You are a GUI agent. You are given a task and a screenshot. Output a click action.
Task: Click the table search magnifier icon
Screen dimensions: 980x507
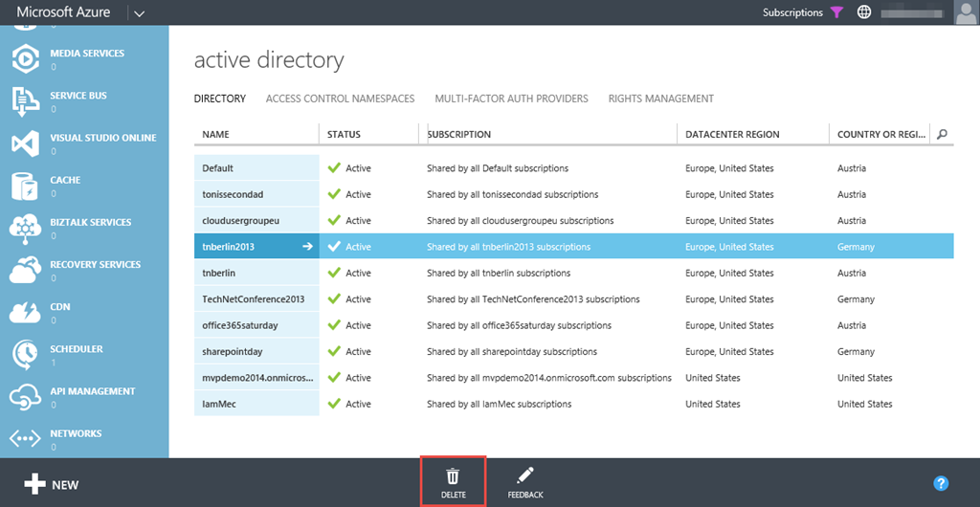(x=942, y=135)
